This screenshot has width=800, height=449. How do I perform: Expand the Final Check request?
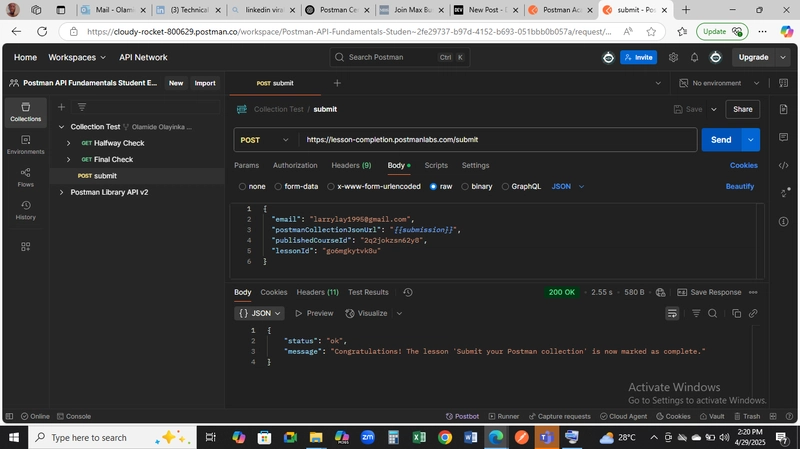(x=68, y=159)
